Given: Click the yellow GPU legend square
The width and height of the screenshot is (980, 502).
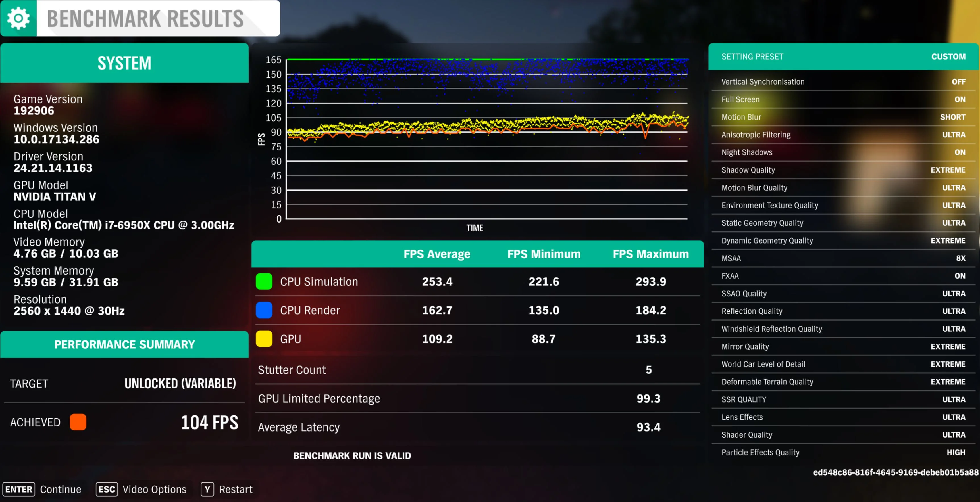Looking at the screenshot, I should point(264,338).
